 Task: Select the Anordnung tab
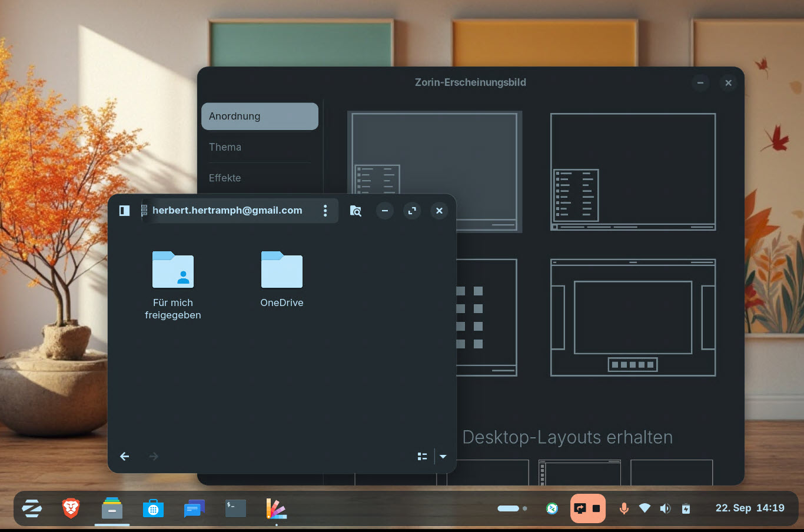[x=260, y=116]
